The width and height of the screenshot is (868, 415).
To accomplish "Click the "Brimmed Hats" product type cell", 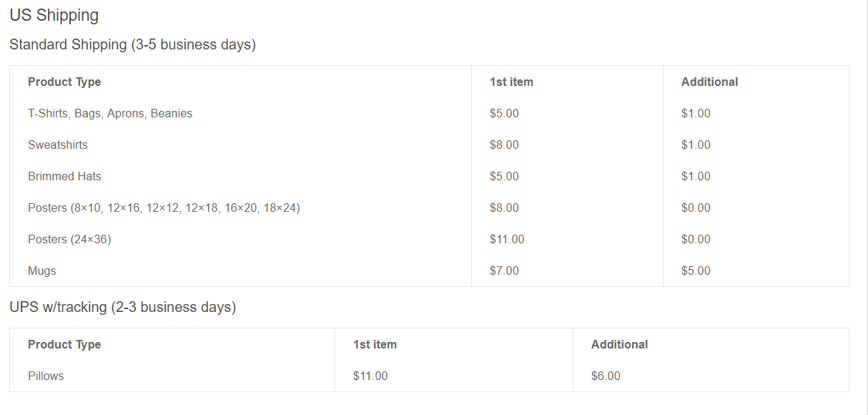I will click(x=64, y=176).
